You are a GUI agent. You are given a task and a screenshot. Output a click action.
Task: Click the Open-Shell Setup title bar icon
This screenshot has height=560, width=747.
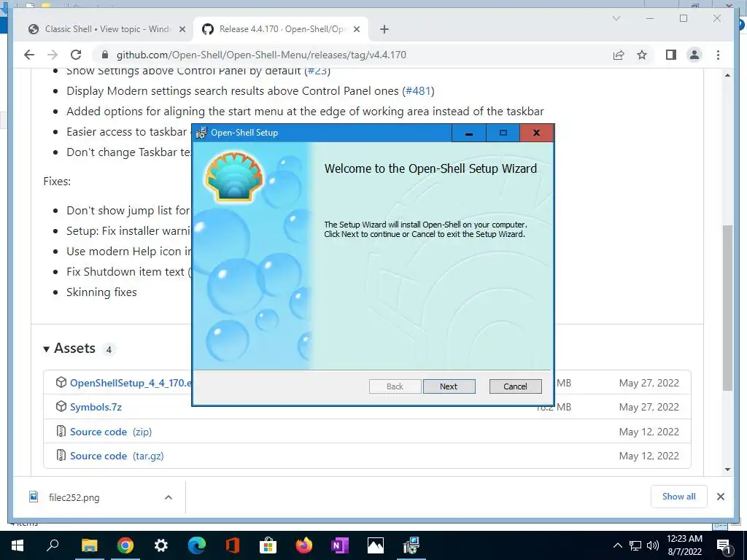(x=202, y=133)
